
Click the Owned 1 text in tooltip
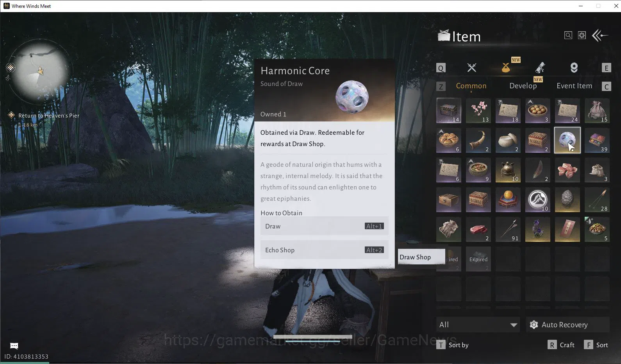[x=273, y=114]
